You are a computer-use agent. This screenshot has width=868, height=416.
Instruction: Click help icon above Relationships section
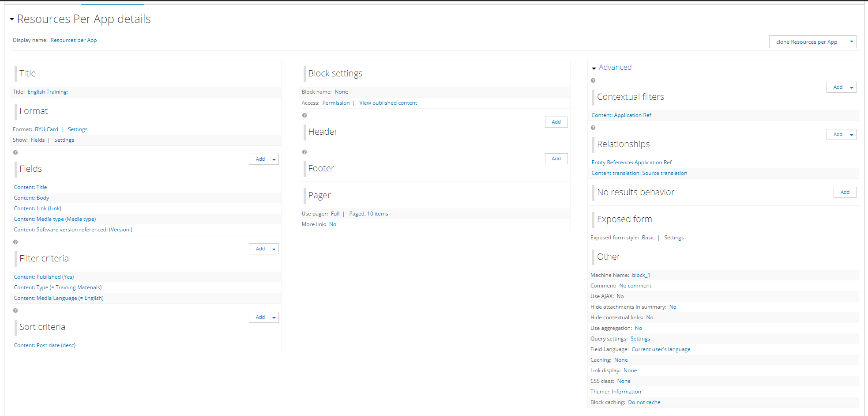[x=593, y=128]
